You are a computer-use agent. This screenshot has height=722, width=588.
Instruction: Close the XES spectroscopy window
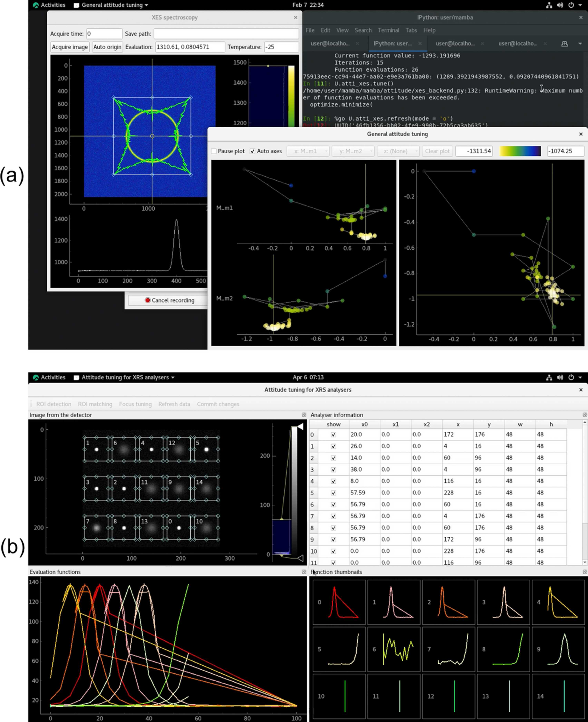tap(295, 18)
